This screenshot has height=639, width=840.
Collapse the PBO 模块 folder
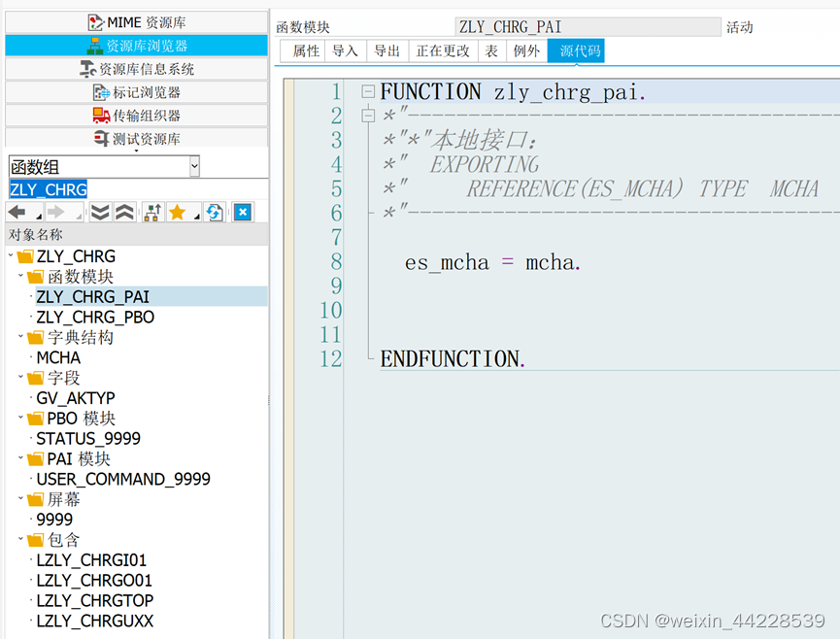pos(21,418)
